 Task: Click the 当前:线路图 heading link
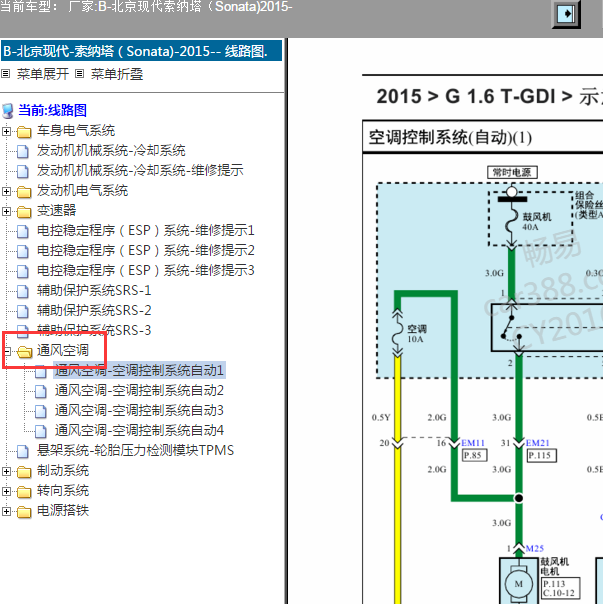[52, 111]
